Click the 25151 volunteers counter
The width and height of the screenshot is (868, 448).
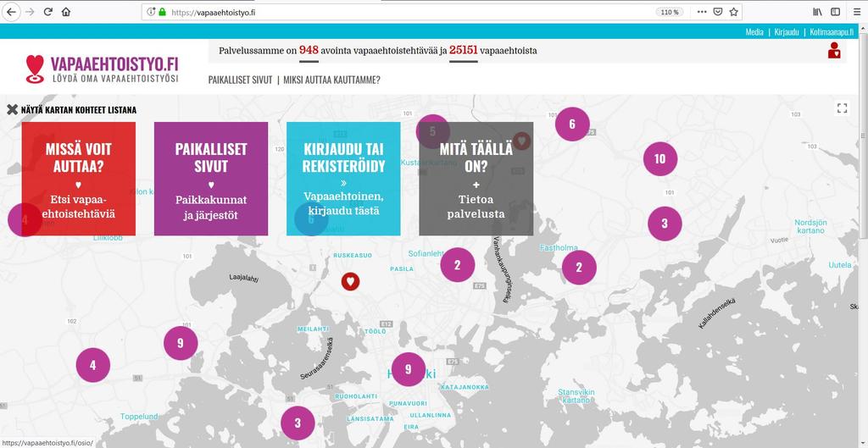point(464,50)
